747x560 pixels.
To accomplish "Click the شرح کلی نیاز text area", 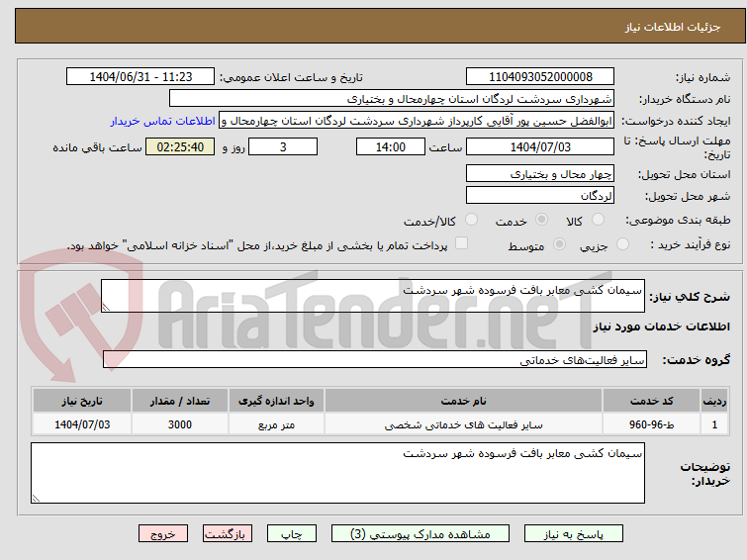I will (x=373, y=296).
